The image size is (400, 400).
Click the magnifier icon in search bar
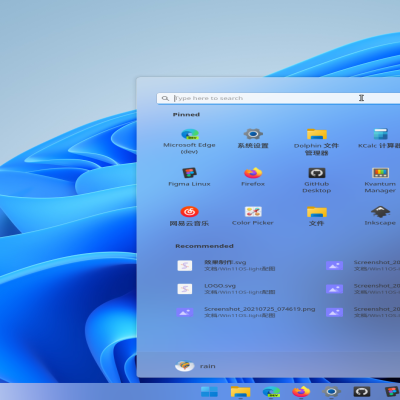coord(165,98)
